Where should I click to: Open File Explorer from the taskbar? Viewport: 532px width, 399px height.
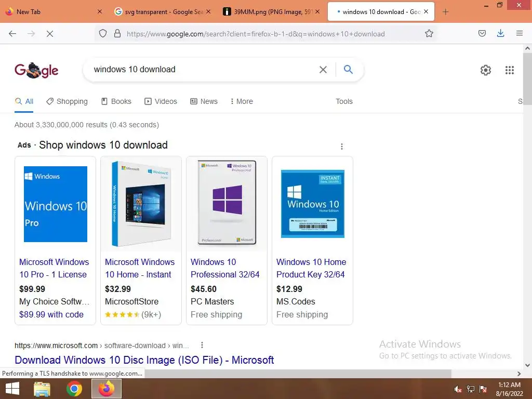(42, 389)
